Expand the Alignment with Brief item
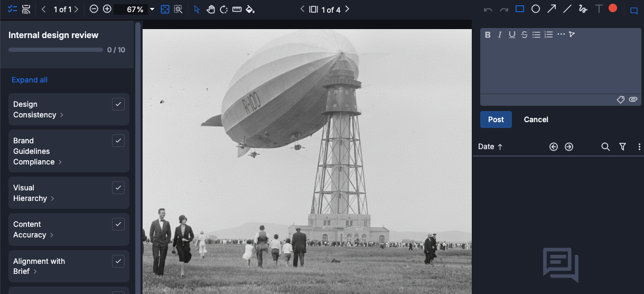The width and height of the screenshot is (644, 294). [35, 272]
